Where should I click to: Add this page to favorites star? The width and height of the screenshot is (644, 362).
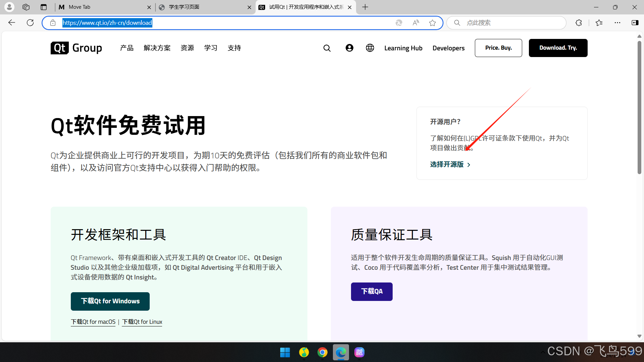pos(432,22)
